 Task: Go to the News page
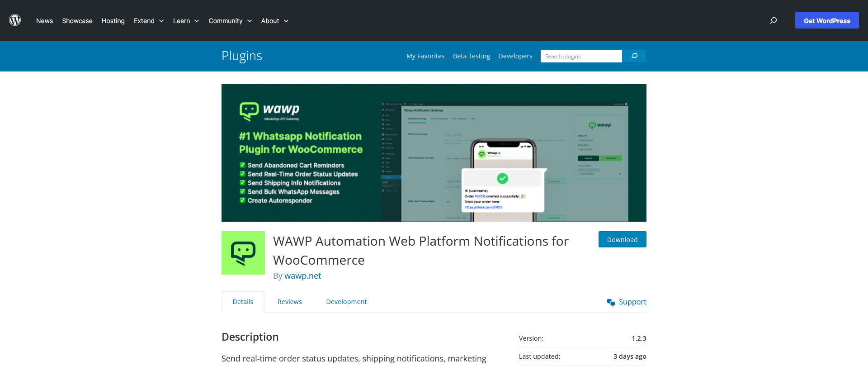[x=44, y=21]
